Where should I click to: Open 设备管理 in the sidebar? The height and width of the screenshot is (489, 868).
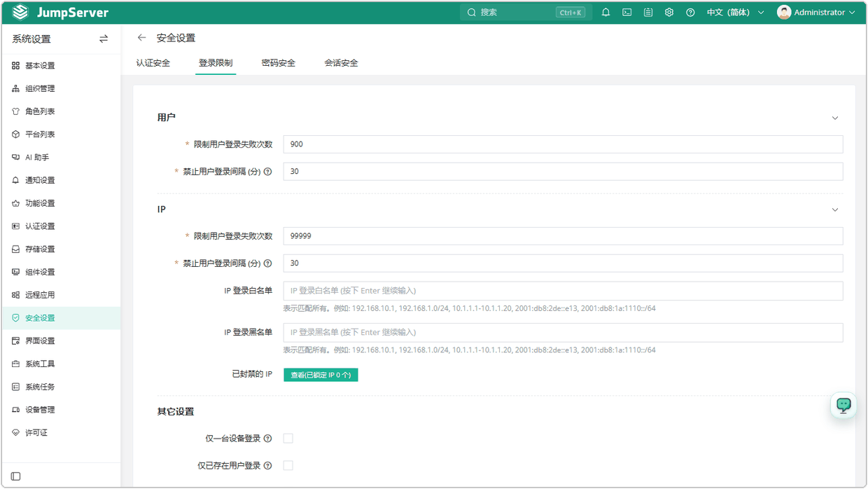(x=60, y=410)
